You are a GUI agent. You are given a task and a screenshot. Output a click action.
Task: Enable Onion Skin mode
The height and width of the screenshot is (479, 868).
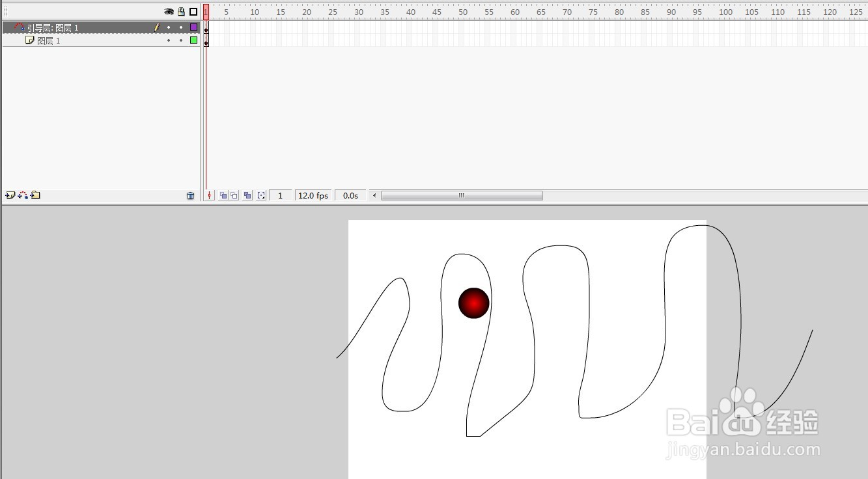pyautogui.click(x=223, y=195)
